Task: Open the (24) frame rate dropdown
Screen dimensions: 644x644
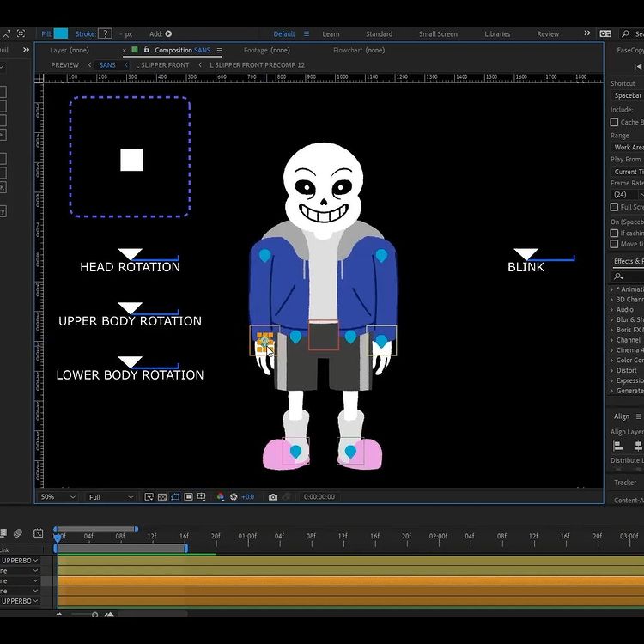Action: pos(626,194)
